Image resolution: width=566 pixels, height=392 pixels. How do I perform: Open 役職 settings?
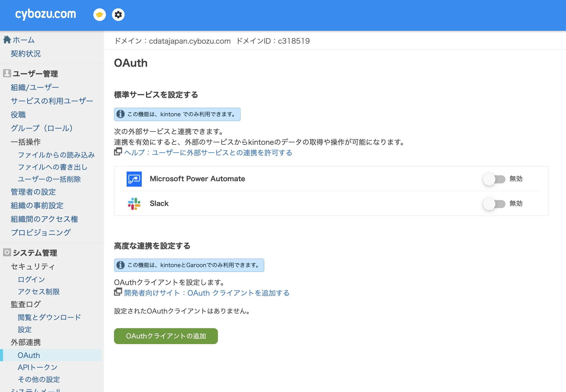point(18,115)
